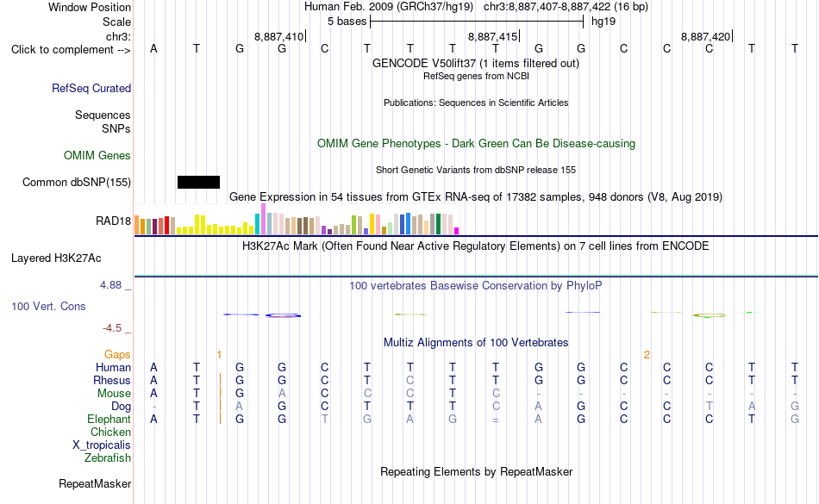Screen dimensions: 819x504
Task: Click 'Short Genetic Variants from dbSNP' title
Action: click(x=476, y=170)
